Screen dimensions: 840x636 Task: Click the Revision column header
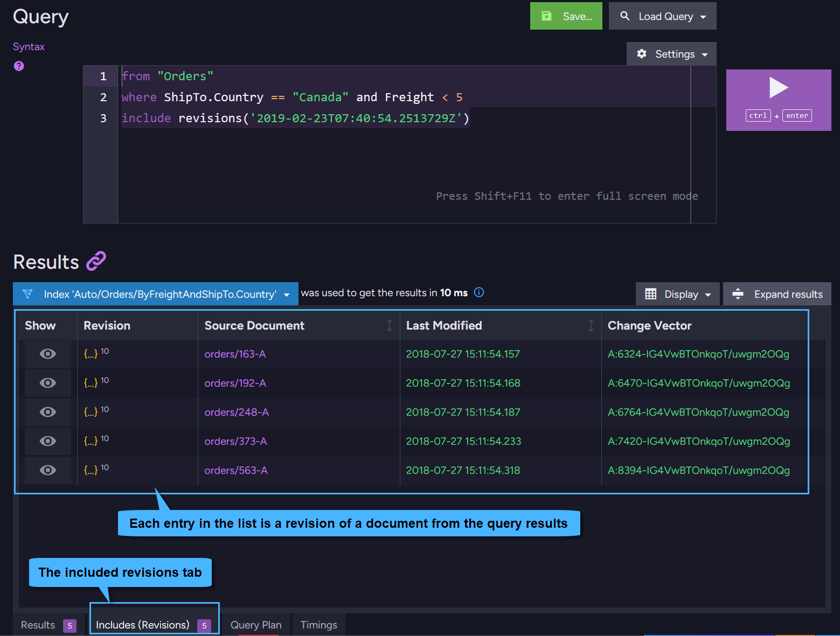click(x=107, y=325)
